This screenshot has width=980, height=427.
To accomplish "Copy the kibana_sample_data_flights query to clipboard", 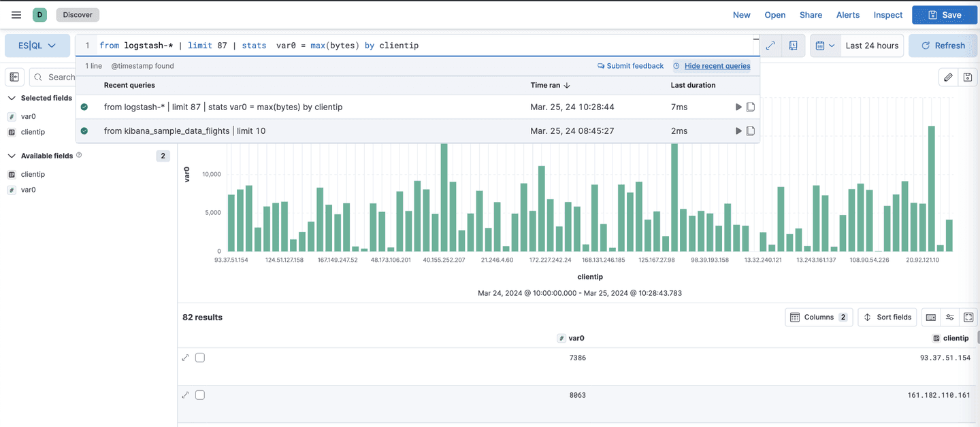I will click(x=751, y=131).
